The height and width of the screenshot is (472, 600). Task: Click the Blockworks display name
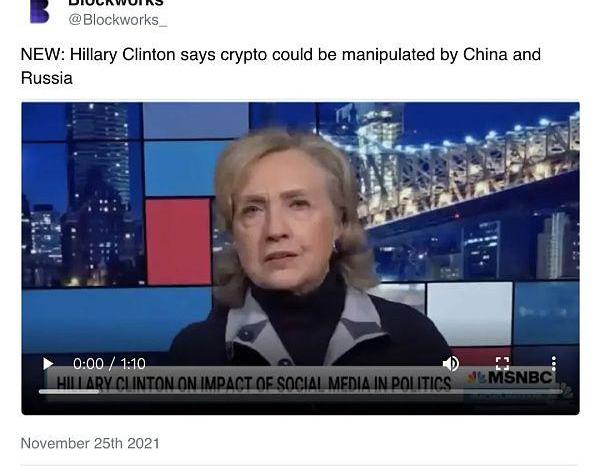[116, 3]
